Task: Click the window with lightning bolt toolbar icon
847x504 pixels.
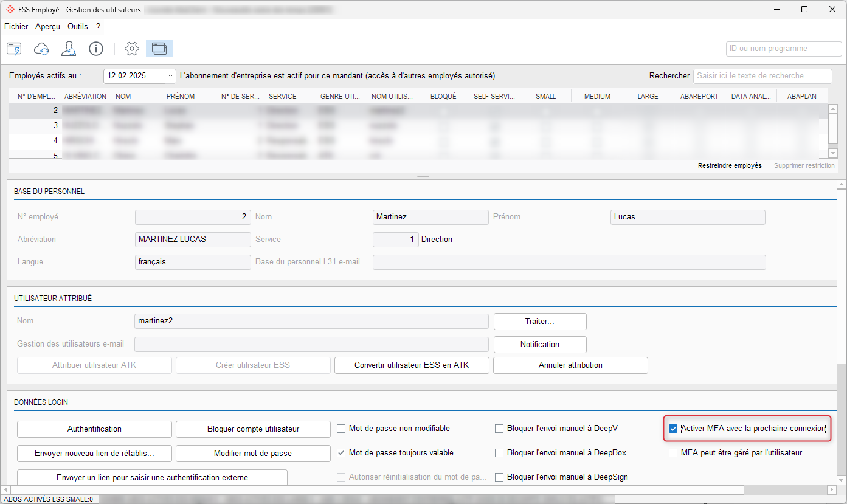Action: tap(14, 49)
